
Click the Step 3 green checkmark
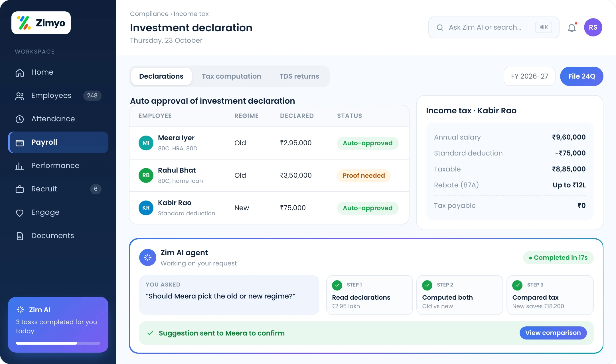tap(517, 285)
